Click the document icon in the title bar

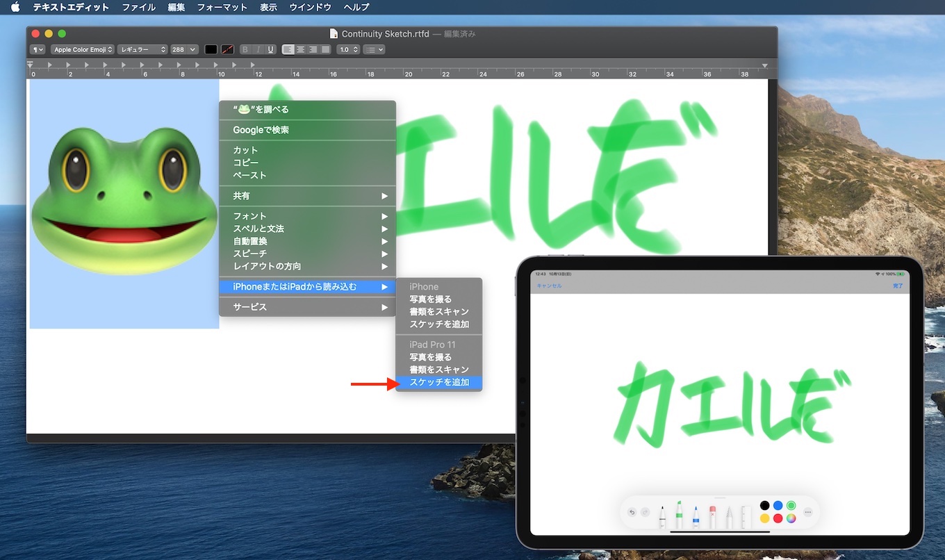point(334,33)
